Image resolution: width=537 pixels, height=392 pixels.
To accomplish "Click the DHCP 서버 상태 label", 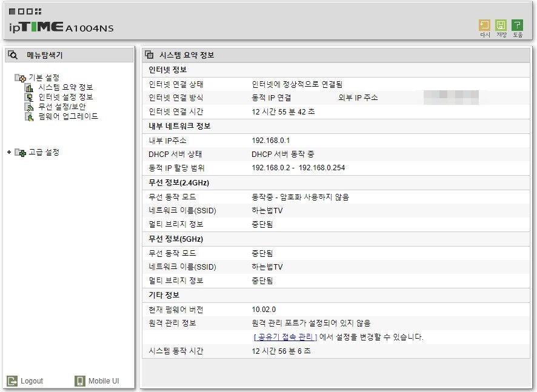I will 175,154.
